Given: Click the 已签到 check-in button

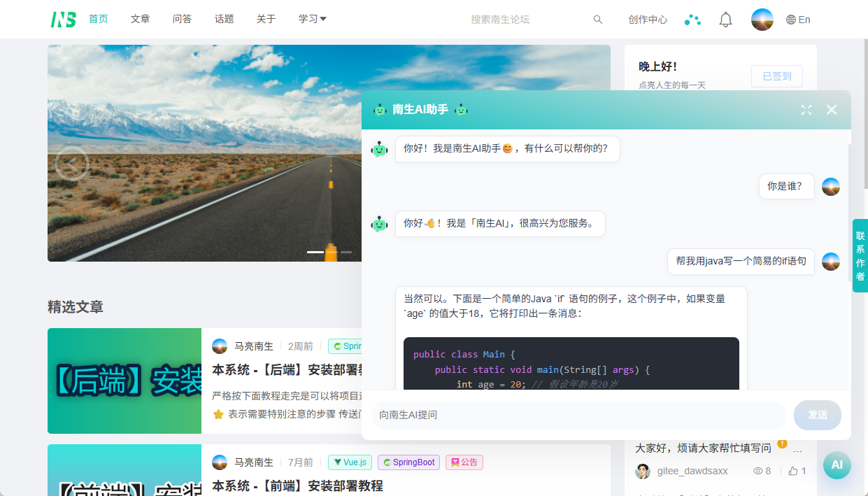Looking at the screenshot, I should [x=776, y=76].
